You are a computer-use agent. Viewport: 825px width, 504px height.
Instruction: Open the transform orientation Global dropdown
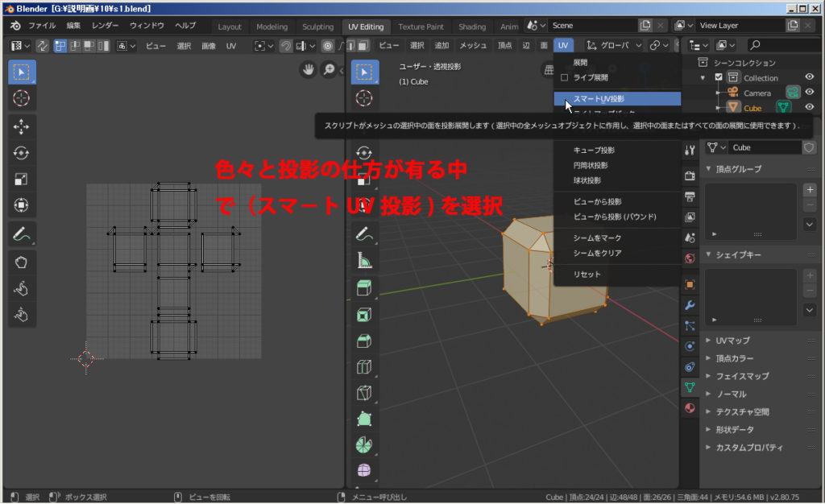coord(613,46)
